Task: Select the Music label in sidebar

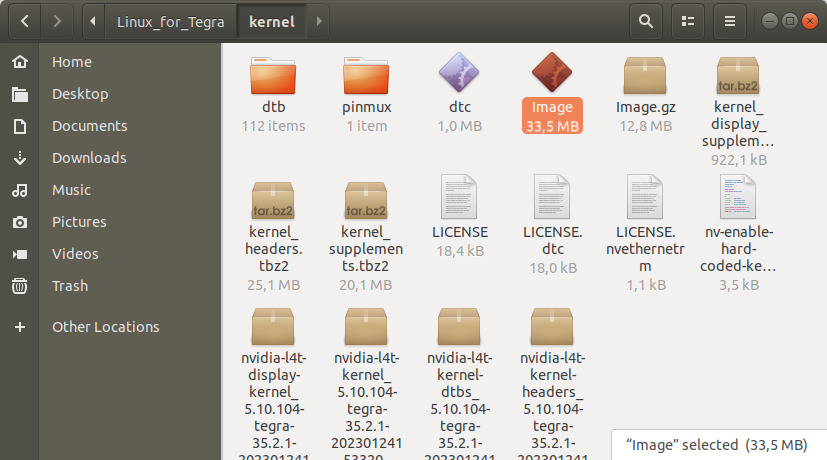Action: click(x=71, y=190)
